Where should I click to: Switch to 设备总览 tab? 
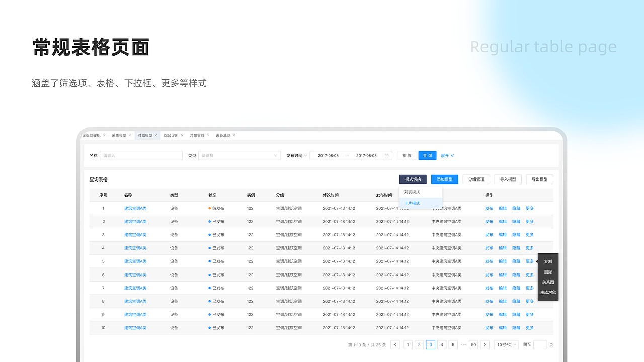pyautogui.click(x=223, y=136)
